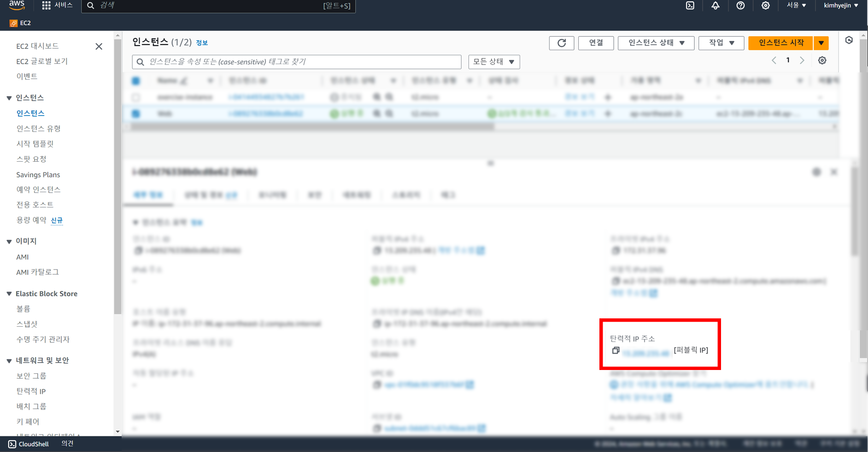Open Volumes under Elastic Block Store
The width and height of the screenshot is (868, 452).
coord(23,309)
